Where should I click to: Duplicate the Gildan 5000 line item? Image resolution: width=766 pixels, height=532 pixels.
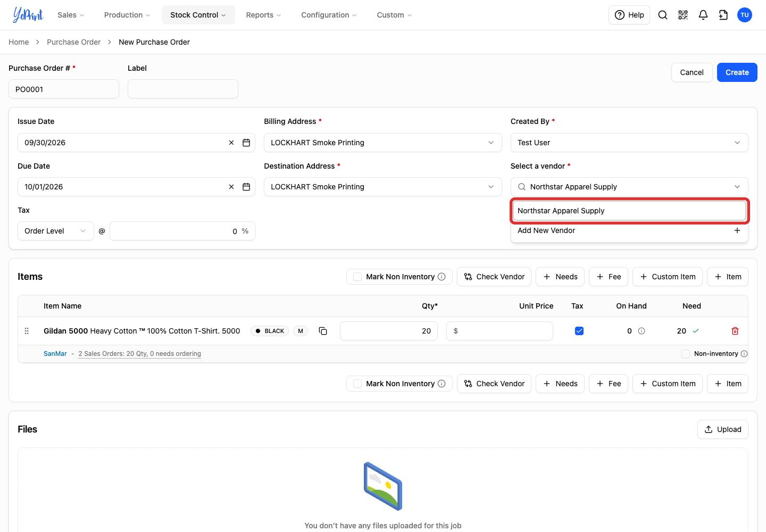coord(323,331)
